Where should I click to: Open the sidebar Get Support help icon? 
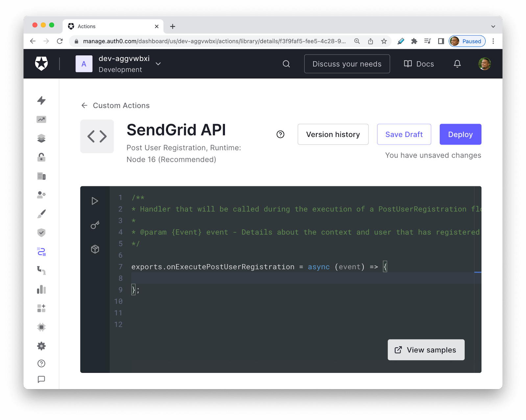point(41,364)
